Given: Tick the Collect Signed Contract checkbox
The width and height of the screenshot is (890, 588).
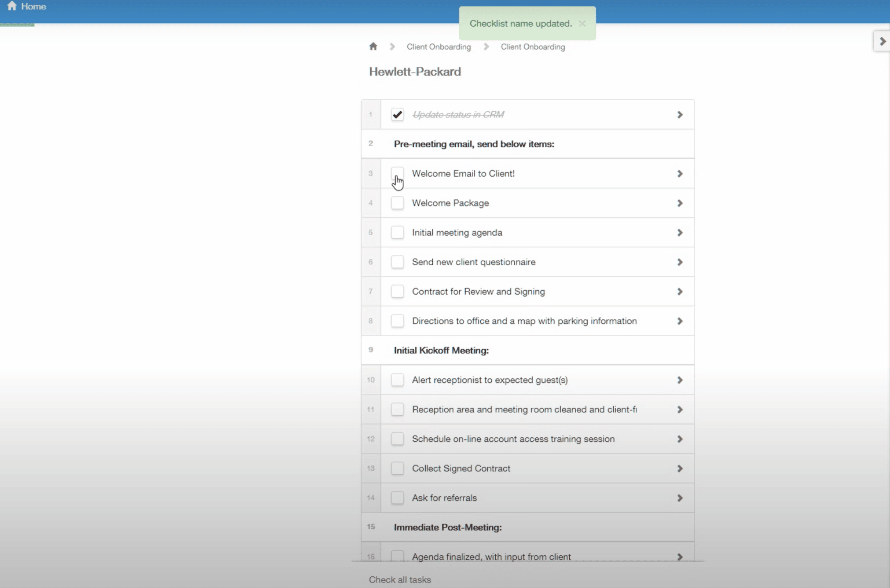Looking at the screenshot, I should 397,468.
